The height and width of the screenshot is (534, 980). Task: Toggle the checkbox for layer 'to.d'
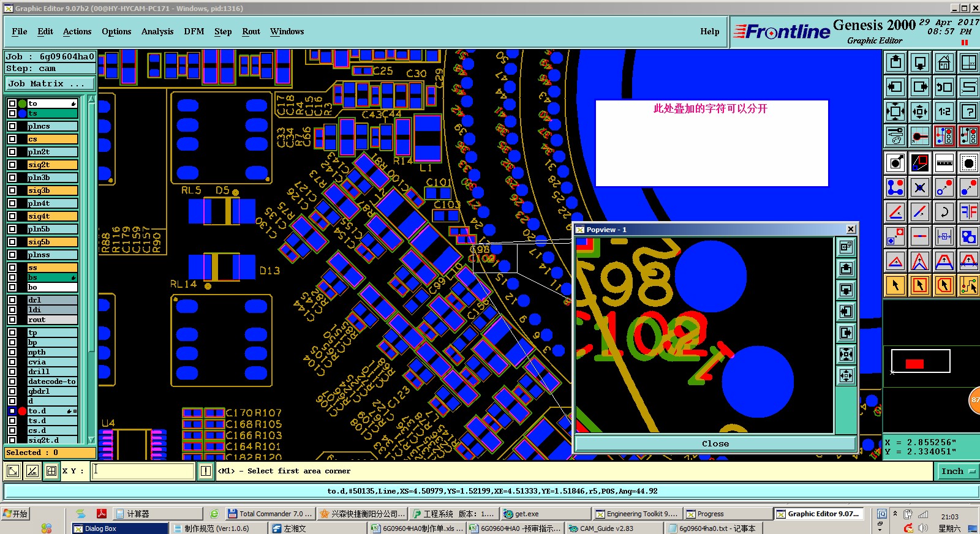point(12,411)
